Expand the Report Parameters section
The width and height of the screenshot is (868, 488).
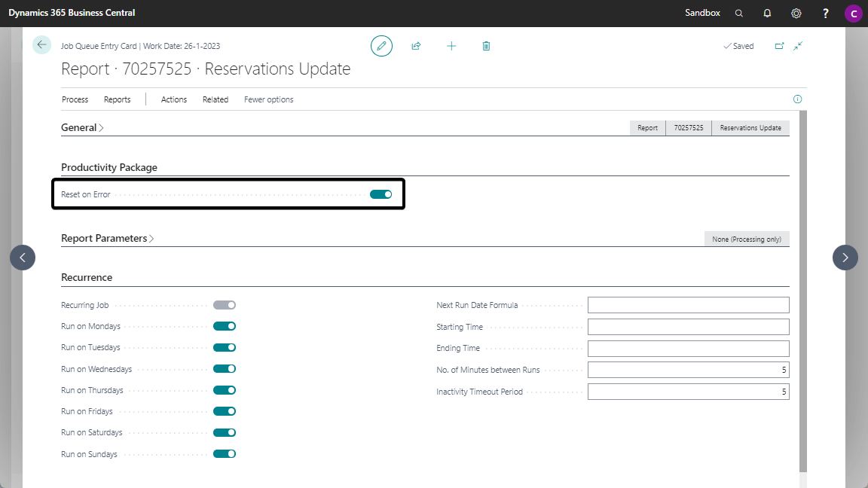point(107,238)
